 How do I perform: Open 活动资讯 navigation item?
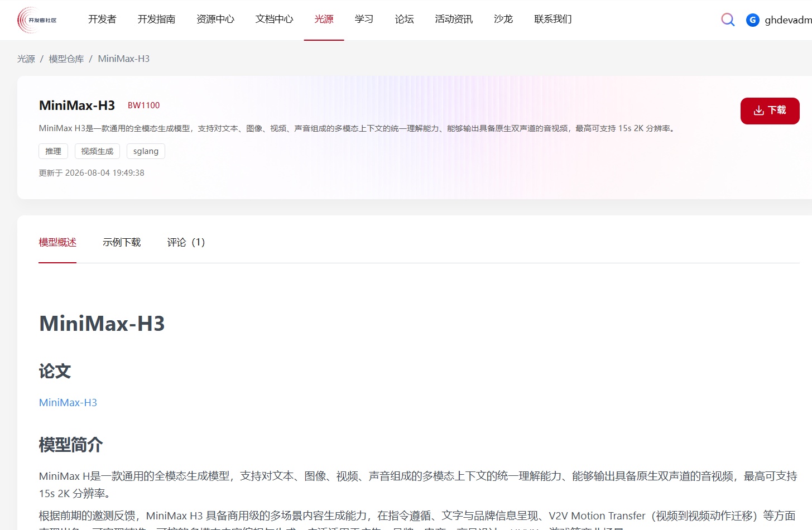click(454, 20)
